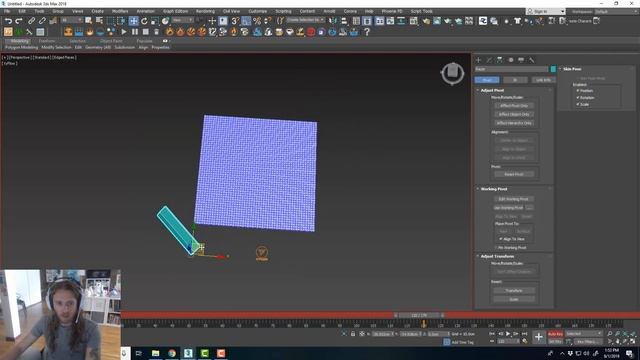Open the File menu
The image size is (640, 360).
pyautogui.click(x=7, y=11)
